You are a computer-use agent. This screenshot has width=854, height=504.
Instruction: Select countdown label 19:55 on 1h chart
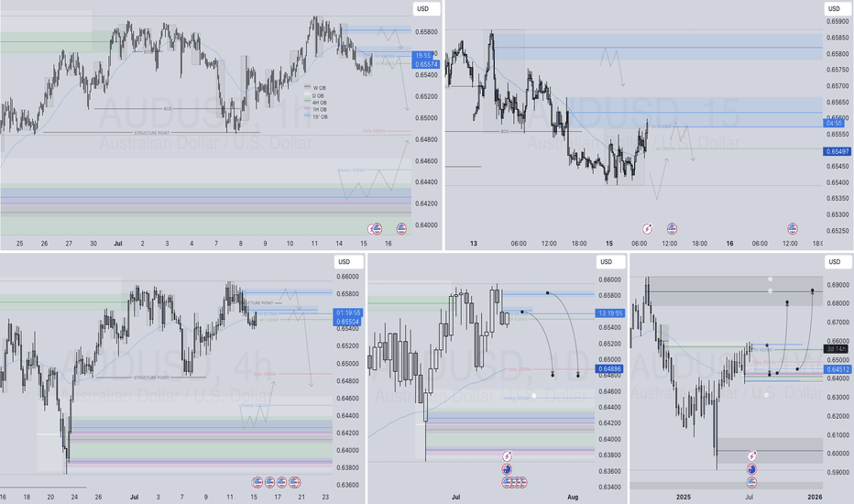pyautogui.click(x=422, y=56)
